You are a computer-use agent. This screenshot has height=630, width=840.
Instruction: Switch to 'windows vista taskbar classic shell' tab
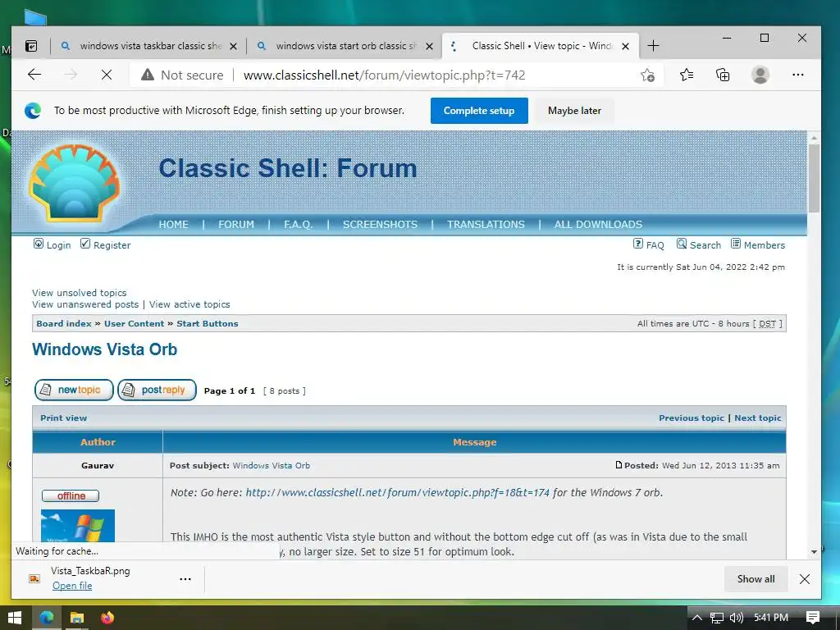[x=149, y=46]
